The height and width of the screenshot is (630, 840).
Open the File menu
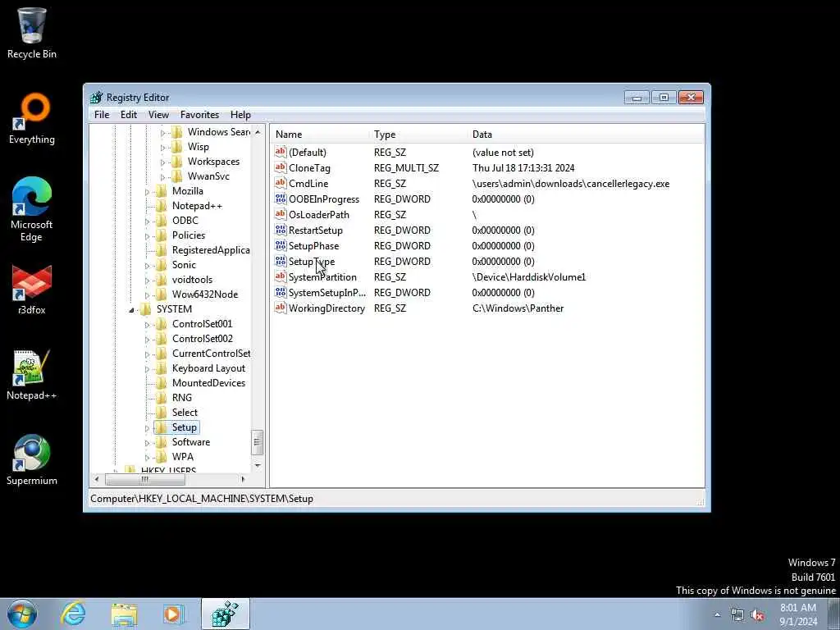point(102,115)
